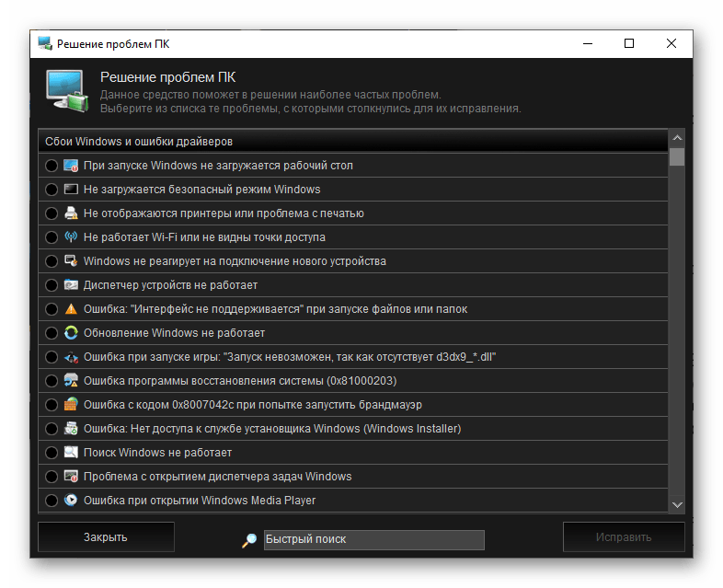This screenshot has width=723, height=588.
Task: Click 'Сбои Windows и ошибки драйверов' section header
Action: (x=353, y=142)
